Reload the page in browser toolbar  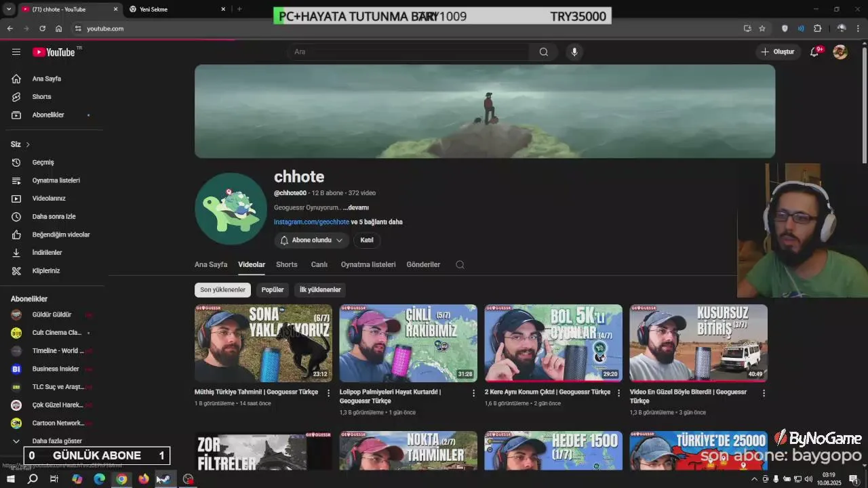(x=42, y=28)
